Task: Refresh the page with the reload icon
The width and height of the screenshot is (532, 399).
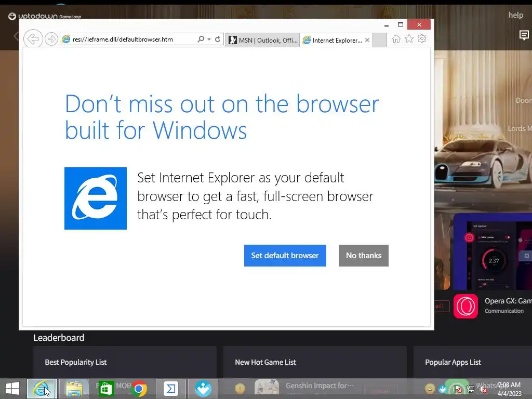Action: pyautogui.click(x=218, y=39)
